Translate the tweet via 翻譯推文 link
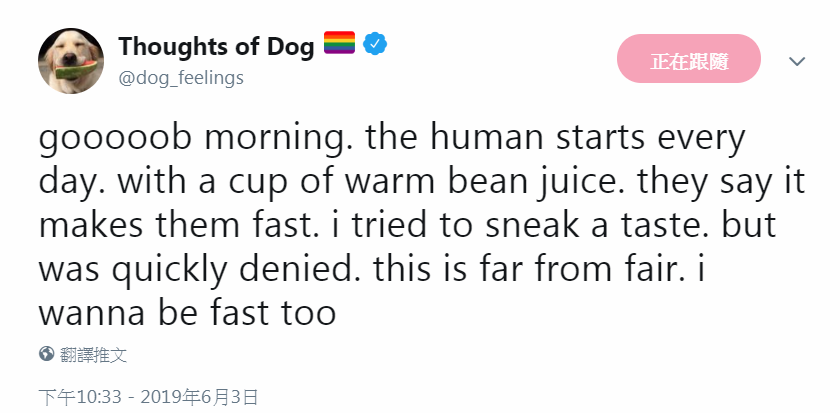Screen dimensions: 840x413 coord(93,354)
